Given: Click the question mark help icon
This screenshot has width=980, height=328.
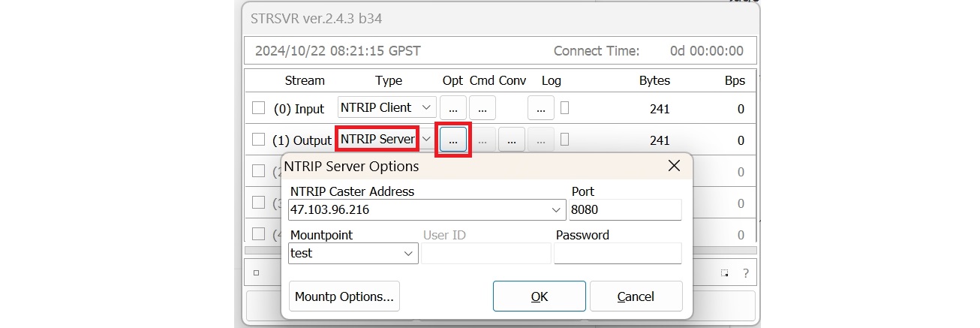Looking at the screenshot, I should coord(745,273).
